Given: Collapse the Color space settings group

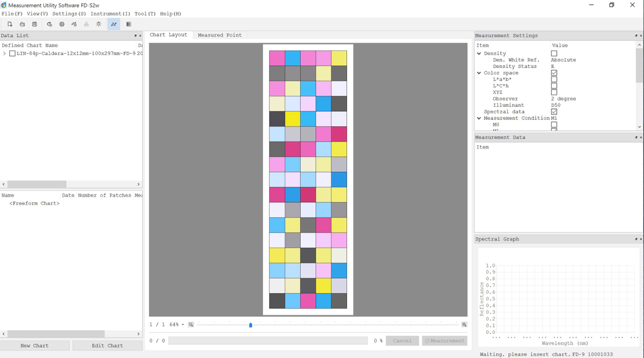Looking at the screenshot, I should [x=479, y=73].
